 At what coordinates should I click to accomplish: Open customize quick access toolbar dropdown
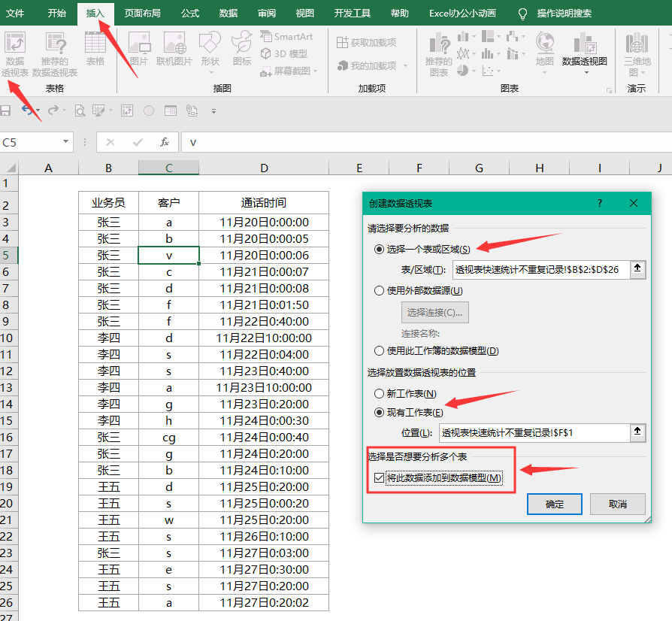click(x=213, y=111)
